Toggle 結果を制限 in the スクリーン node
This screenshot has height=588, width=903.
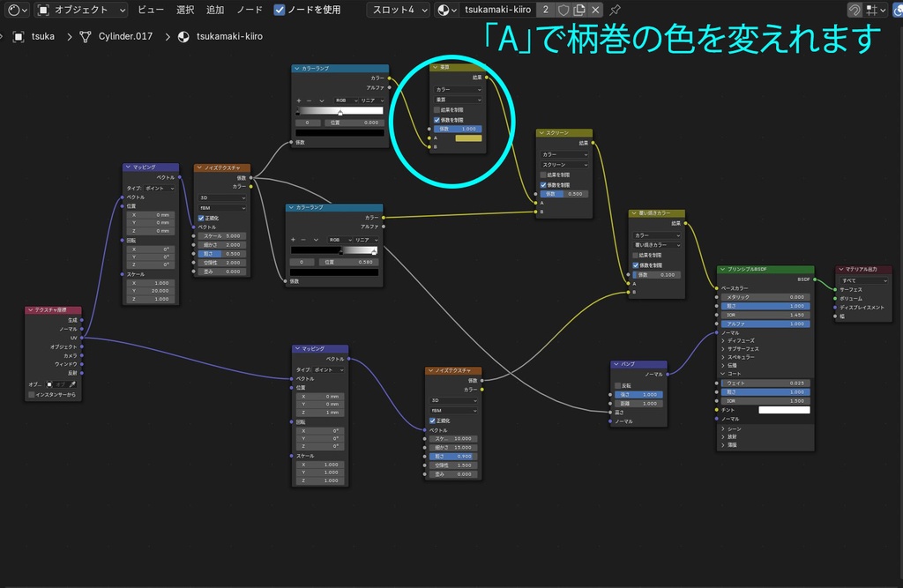543,175
